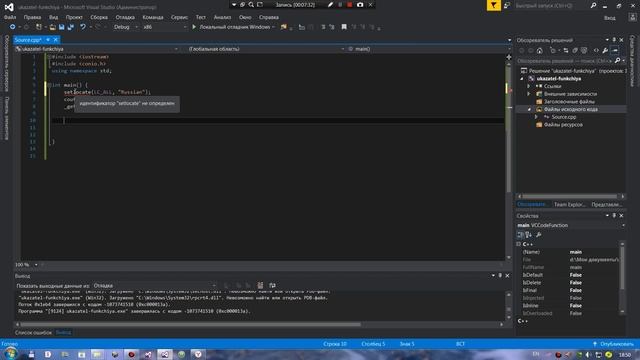This screenshot has width=640, height=360.
Task: Expand the Внешние зависимости node
Action: click(x=529, y=94)
